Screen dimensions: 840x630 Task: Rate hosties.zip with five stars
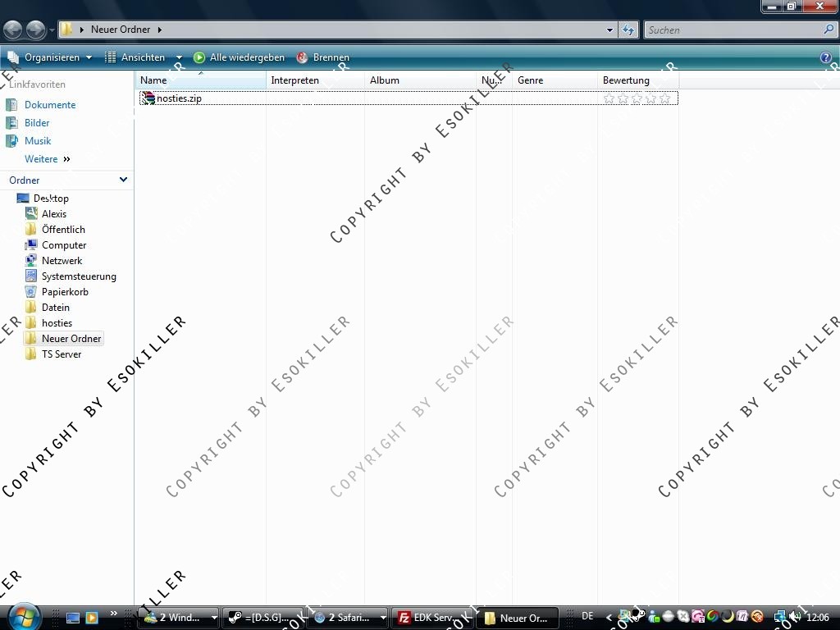pos(664,98)
